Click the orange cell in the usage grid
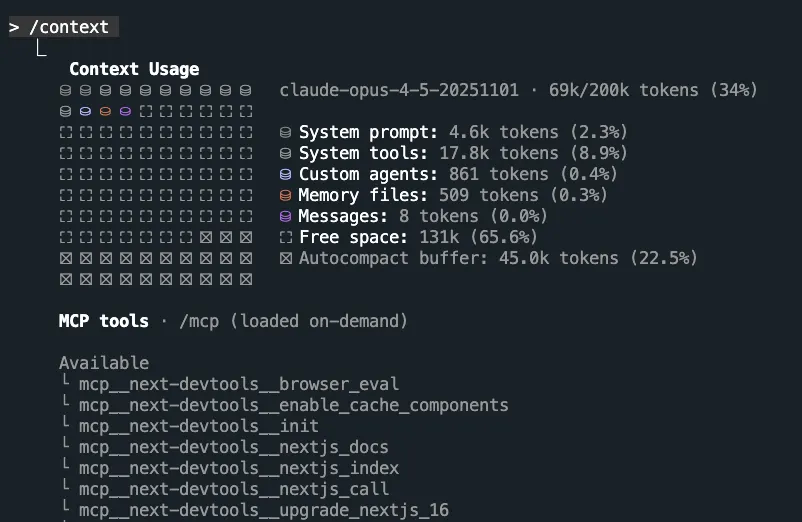 pyautogui.click(x=105, y=111)
